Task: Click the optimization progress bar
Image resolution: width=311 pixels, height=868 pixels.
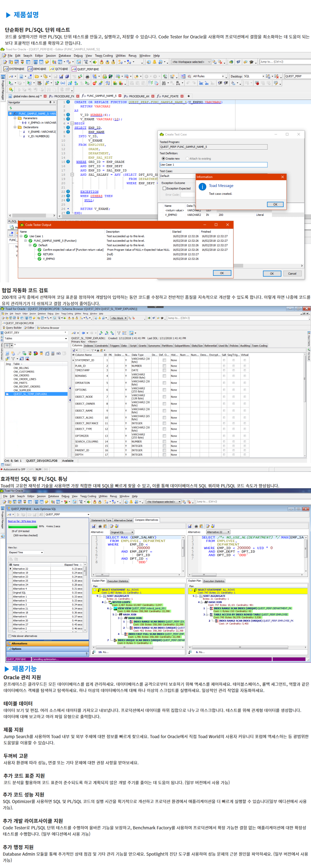Action: click(x=23, y=526)
